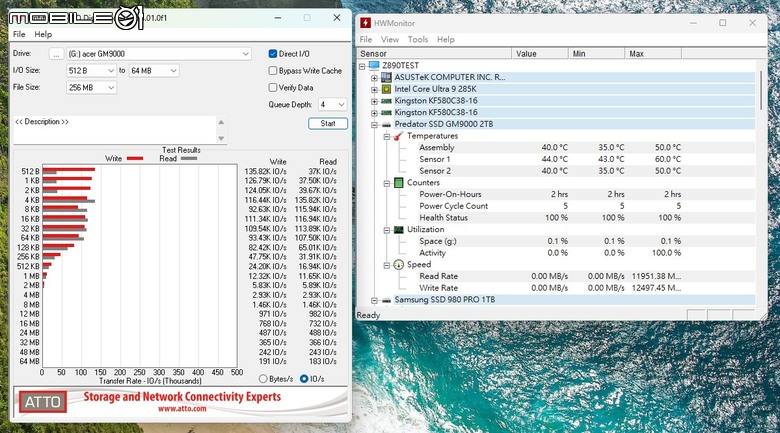Click the Z890TEST computer icon
The width and height of the screenshot is (780, 433).
374,65
